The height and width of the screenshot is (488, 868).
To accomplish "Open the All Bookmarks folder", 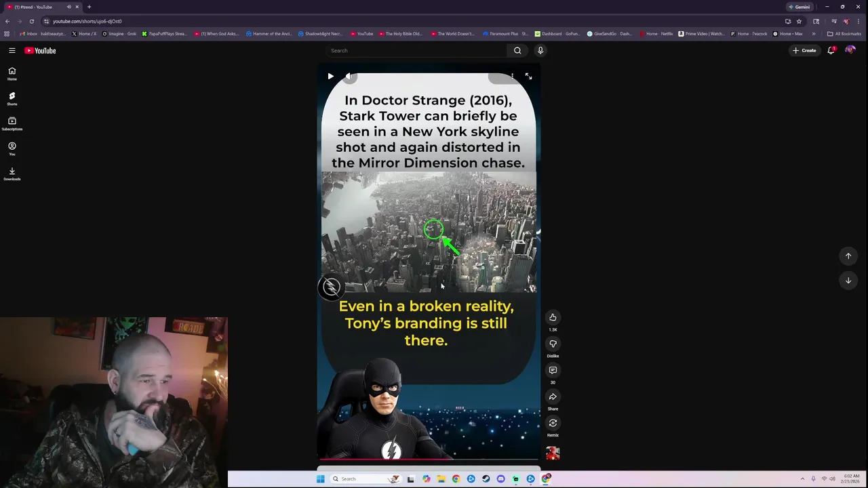I will (x=844, y=33).
